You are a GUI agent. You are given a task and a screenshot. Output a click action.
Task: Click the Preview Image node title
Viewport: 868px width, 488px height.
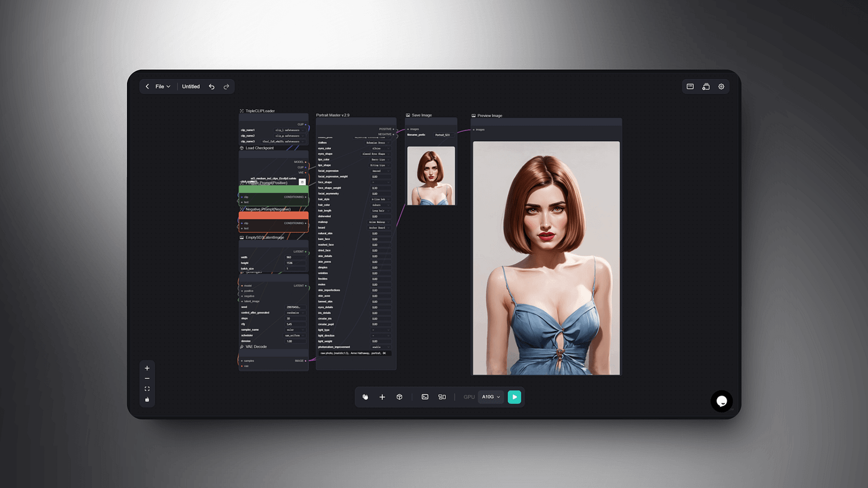coord(490,116)
